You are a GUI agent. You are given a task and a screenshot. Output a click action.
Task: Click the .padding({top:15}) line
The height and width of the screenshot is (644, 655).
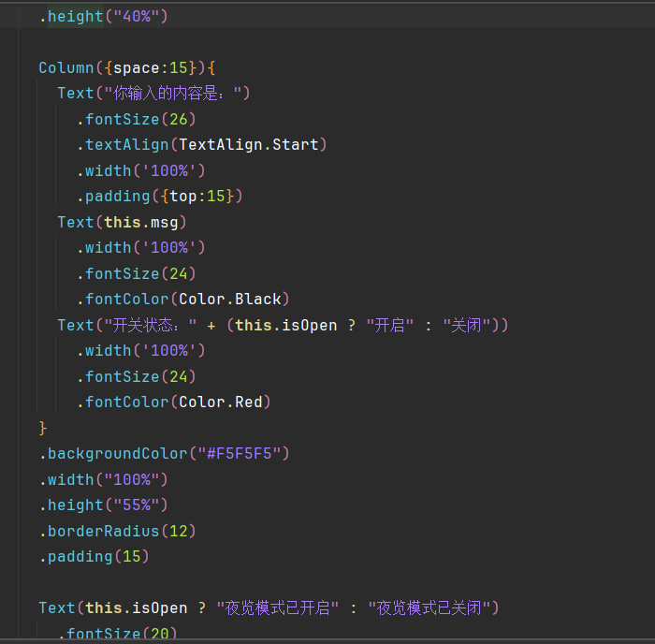pyautogui.click(x=160, y=197)
